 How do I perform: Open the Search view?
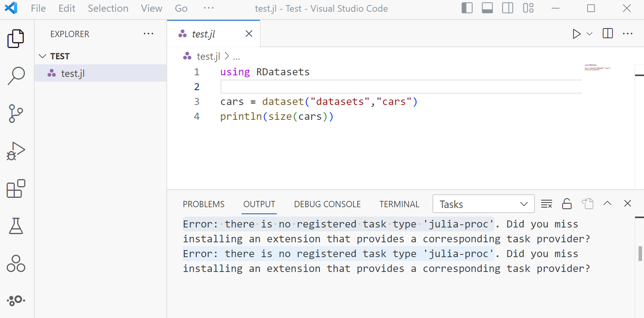(16, 76)
